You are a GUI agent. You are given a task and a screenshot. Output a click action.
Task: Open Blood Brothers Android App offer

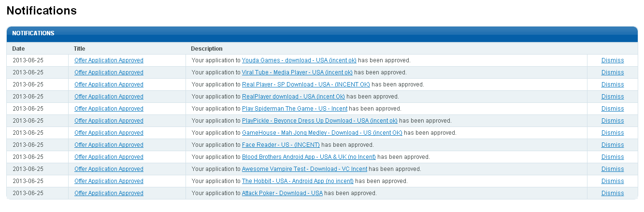coord(309,157)
